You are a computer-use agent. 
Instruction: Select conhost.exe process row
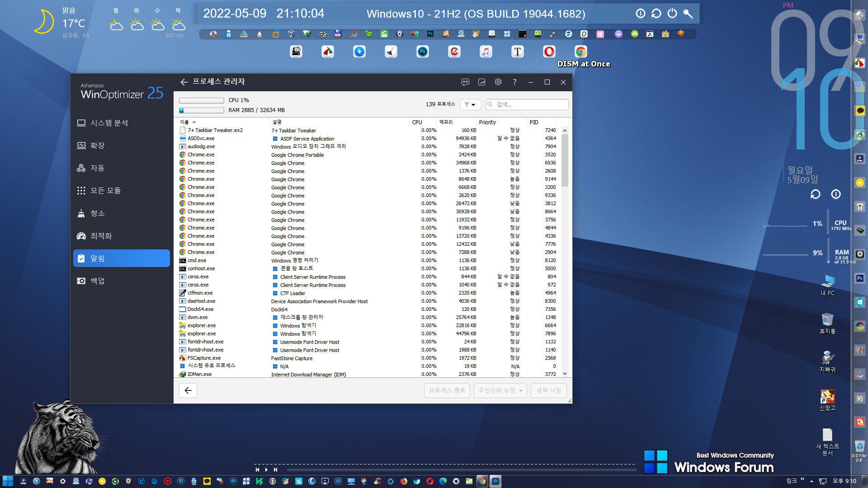point(368,268)
